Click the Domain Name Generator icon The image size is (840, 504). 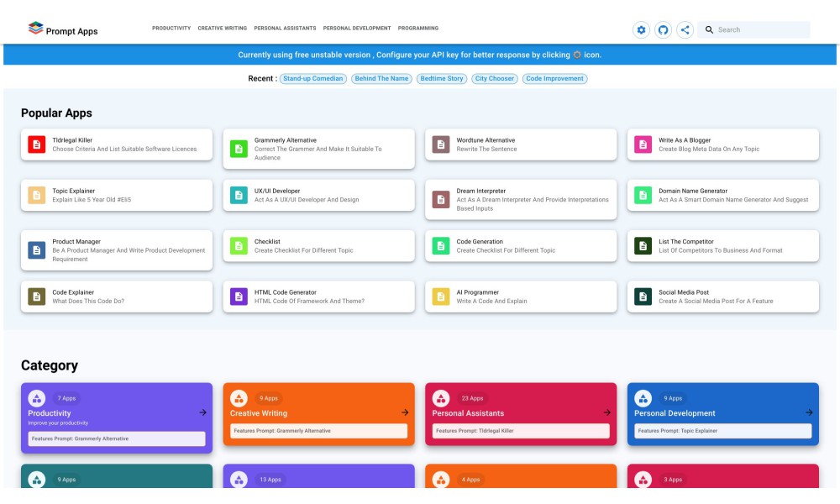[643, 195]
